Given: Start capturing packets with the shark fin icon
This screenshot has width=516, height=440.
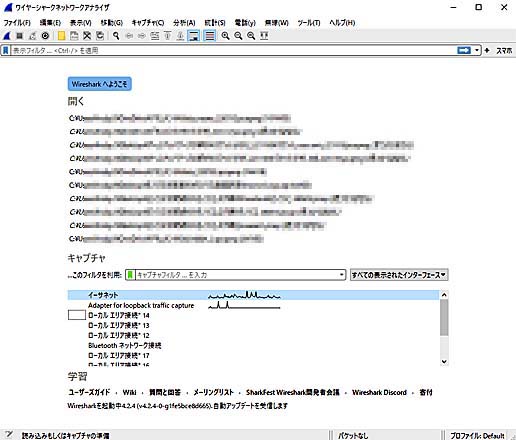Looking at the screenshot, I should pos(7,36).
